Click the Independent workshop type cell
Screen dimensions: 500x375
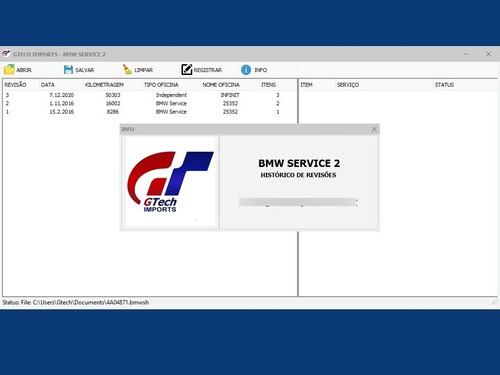[x=171, y=95]
